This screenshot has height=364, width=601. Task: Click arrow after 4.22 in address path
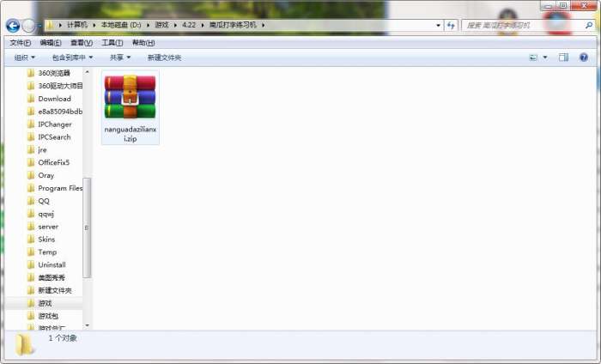(x=203, y=25)
